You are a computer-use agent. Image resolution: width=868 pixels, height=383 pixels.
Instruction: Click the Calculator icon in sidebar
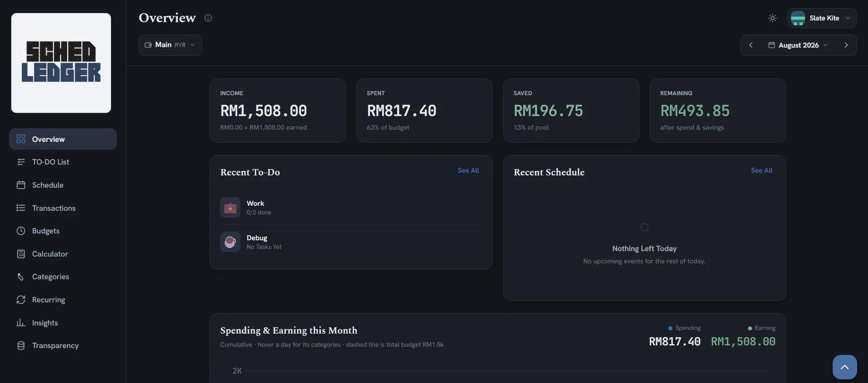point(21,254)
